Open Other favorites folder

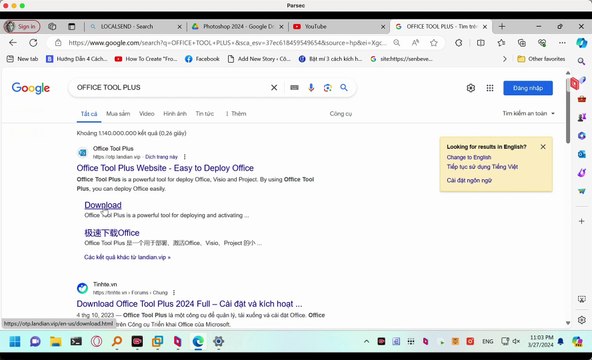click(541, 59)
